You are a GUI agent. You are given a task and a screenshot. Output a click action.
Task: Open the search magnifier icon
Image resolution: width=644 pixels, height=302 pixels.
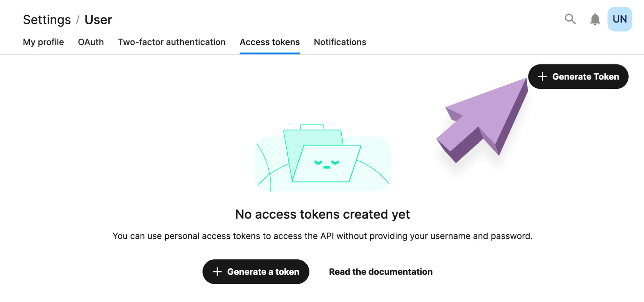coord(570,19)
